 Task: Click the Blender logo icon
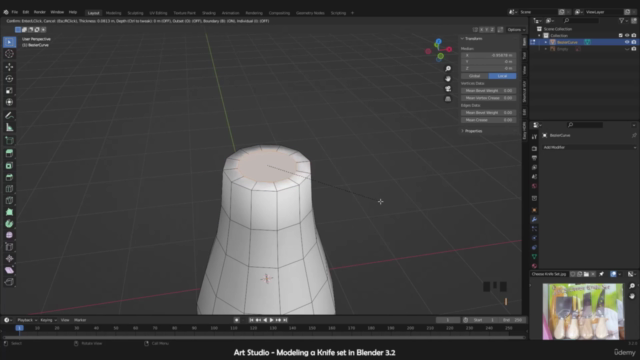(6, 12)
